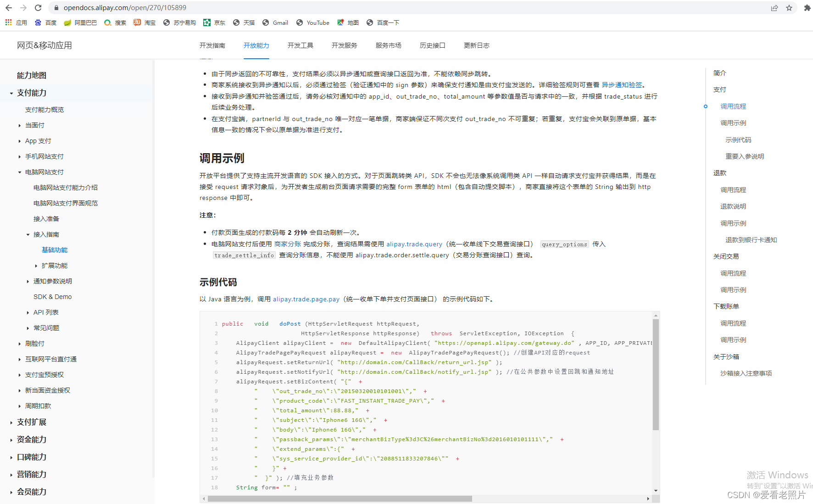
Task: Expand the 刷脸付 tree item
Action: coord(19,343)
